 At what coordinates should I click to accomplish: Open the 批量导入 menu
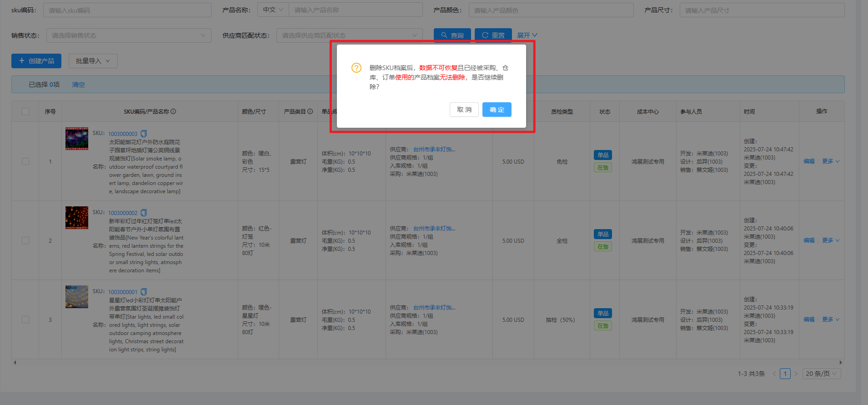pyautogui.click(x=93, y=61)
